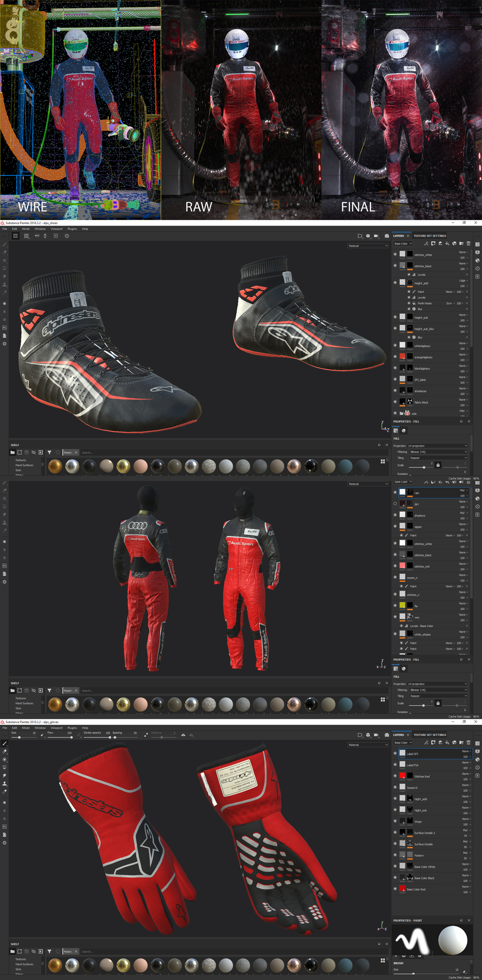Hide the shoelaces layer
The width and height of the screenshot is (482, 980).
point(395,390)
